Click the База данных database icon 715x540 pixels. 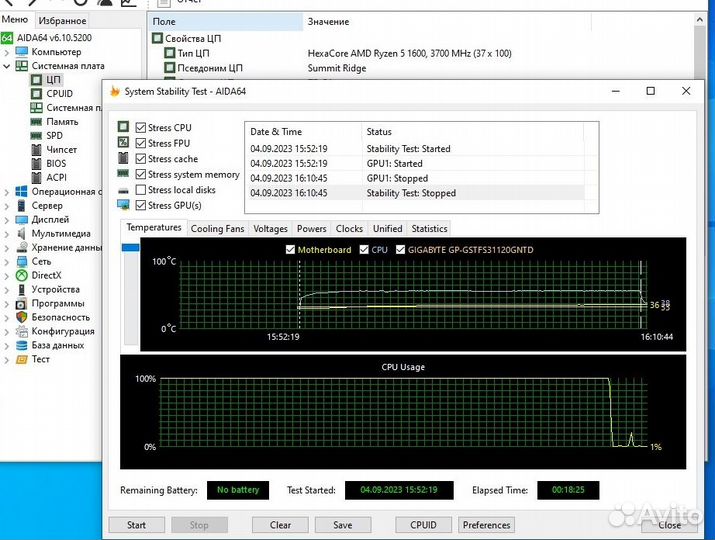[x=21, y=345]
